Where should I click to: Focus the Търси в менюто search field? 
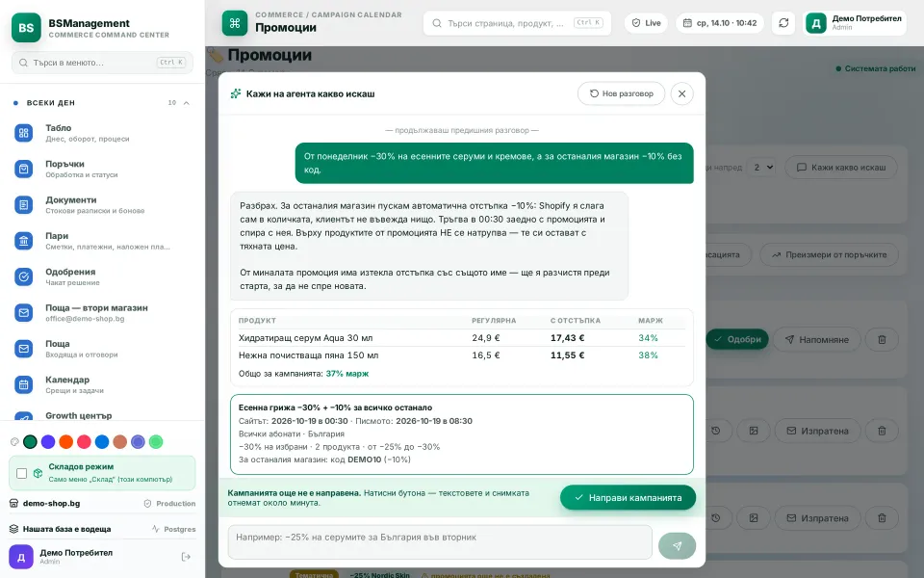tap(103, 63)
